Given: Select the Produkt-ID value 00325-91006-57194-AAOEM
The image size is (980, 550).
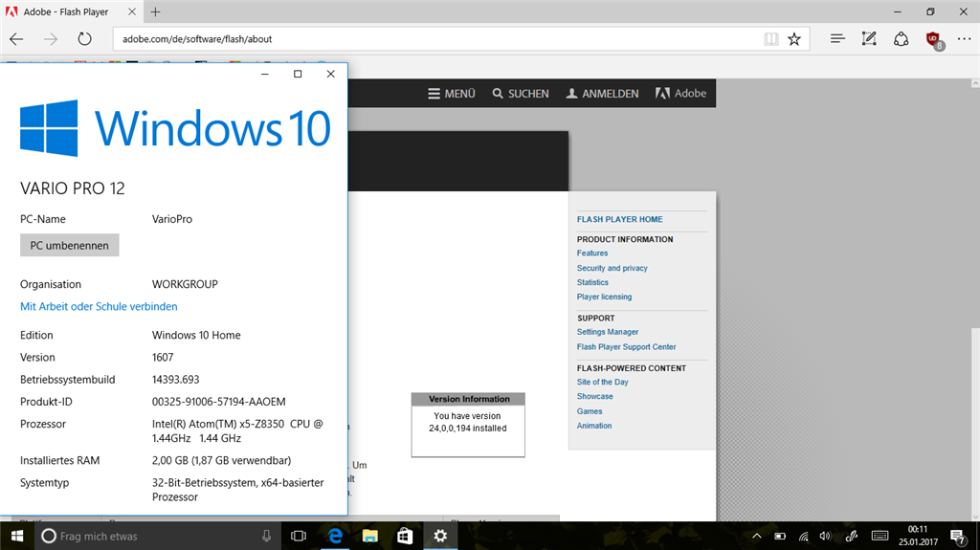Looking at the screenshot, I should [x=219, y=402].
